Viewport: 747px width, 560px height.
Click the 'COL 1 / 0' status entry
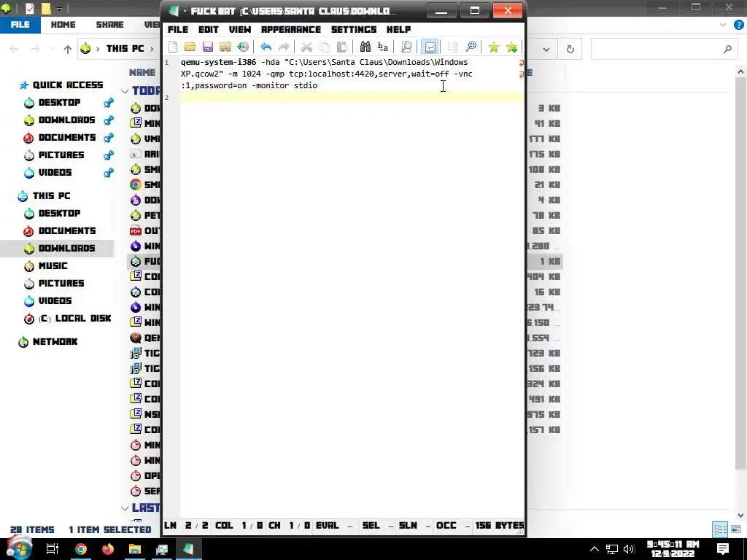coord(239,526)
